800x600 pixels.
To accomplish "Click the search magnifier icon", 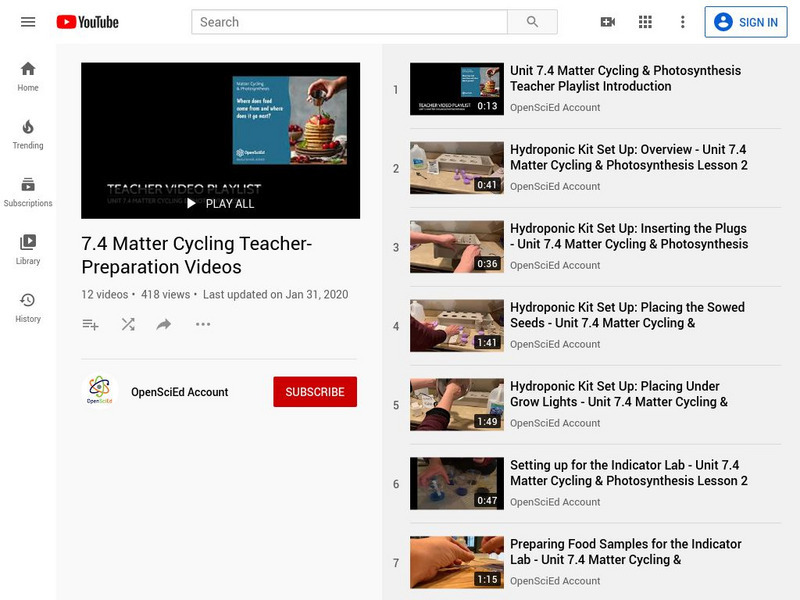I will [531, 21].
